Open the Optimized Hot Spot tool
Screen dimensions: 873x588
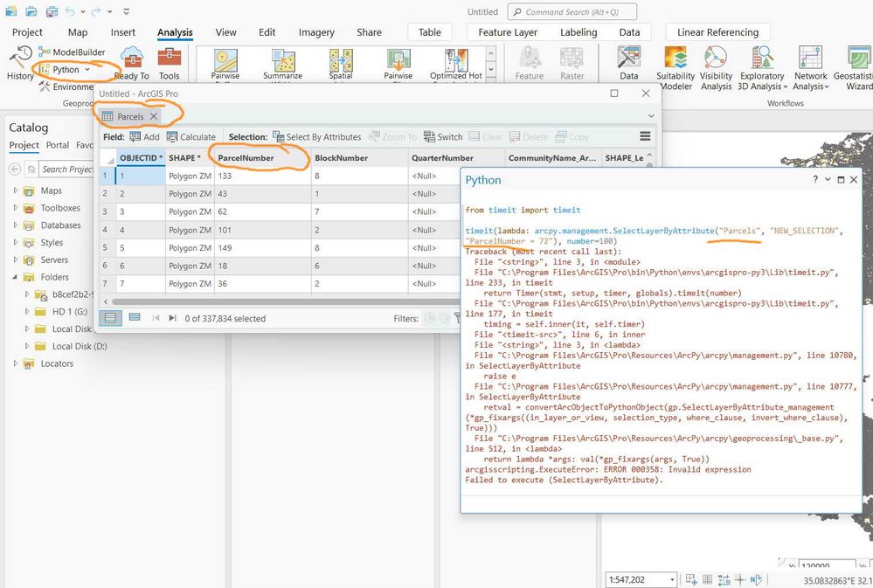click(456, 65)
